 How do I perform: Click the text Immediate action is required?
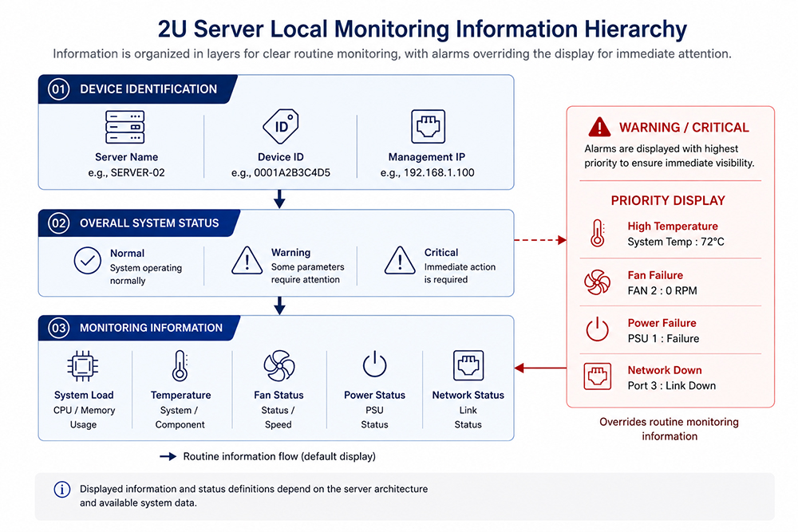pyautogui.click(x=460, y=273)
